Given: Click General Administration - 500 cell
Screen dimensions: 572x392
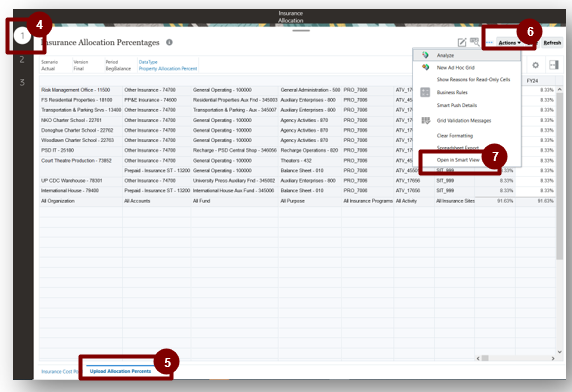Looking at the screenshot, I should (x=310, y=90).
